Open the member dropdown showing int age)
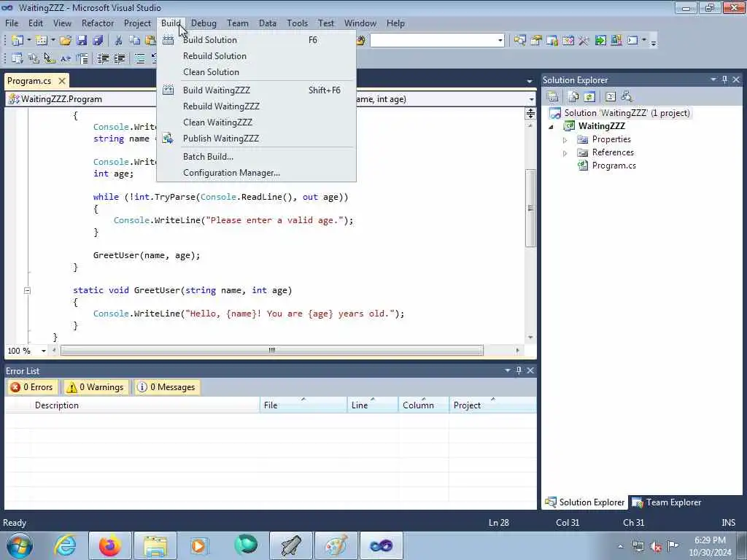Viewport: 747px width, 560px height. (x=531, y=99)
